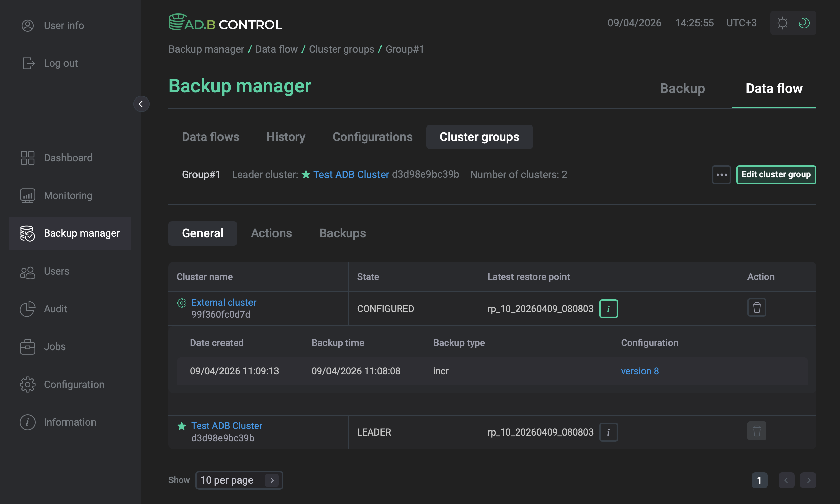Click the timezone refresh toggle icon
The height and width of the screenshot is (504, 840).
[x=804, y=23]
